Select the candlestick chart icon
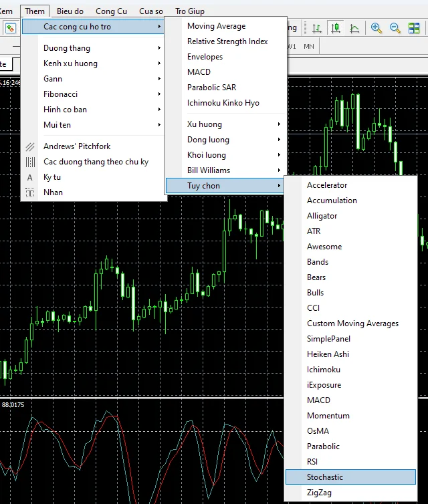This screenshot has width=428, height=504. pos(336,28)
